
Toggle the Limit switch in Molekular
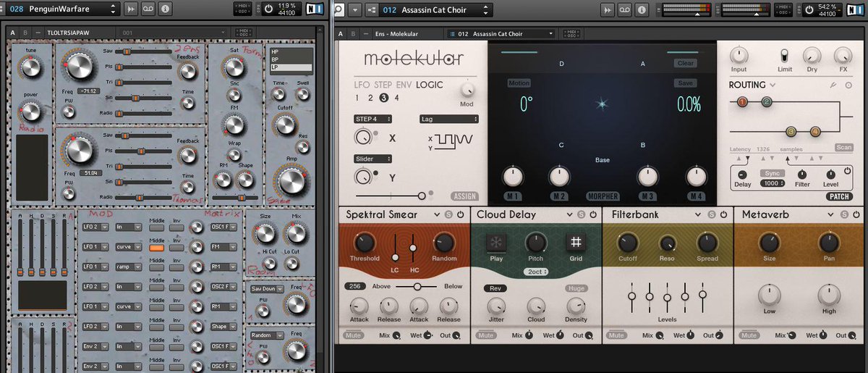(783, 55)
